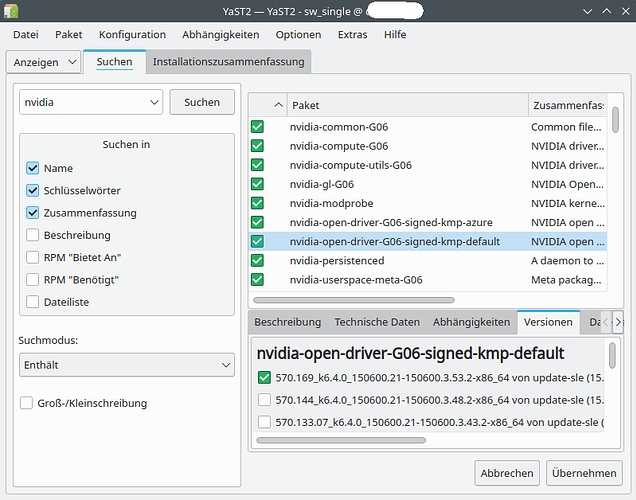Toggle status icon of nvidia-persistenced
636x500 pixels.
(257, 260)
